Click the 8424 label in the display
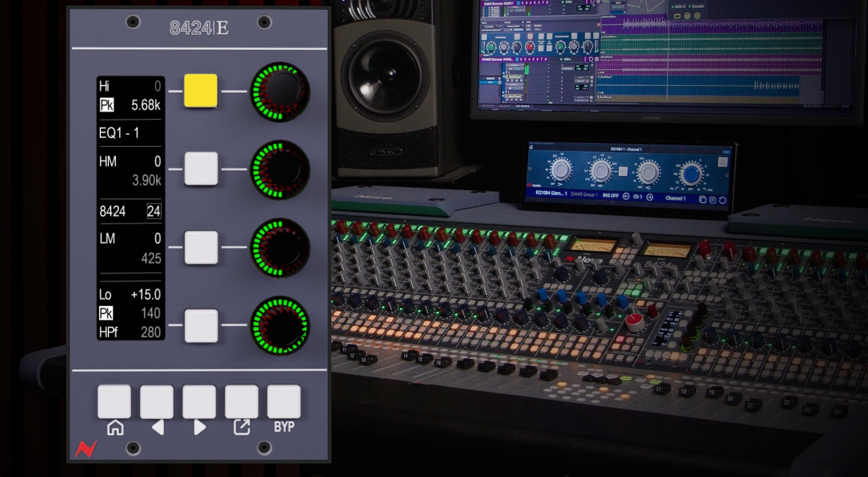 point(112,211)
